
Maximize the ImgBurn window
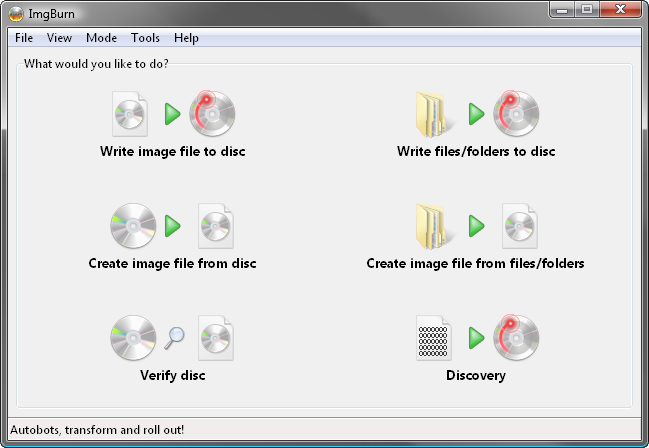(x=587, y=10)
